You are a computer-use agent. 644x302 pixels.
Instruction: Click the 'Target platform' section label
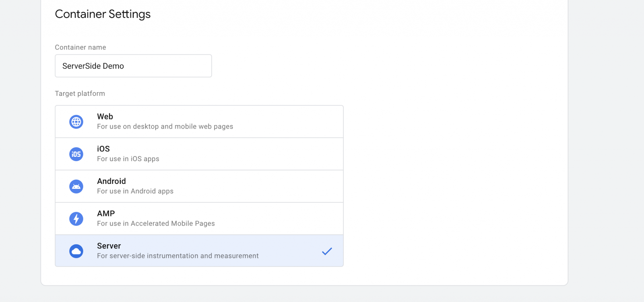pos(80,94)
